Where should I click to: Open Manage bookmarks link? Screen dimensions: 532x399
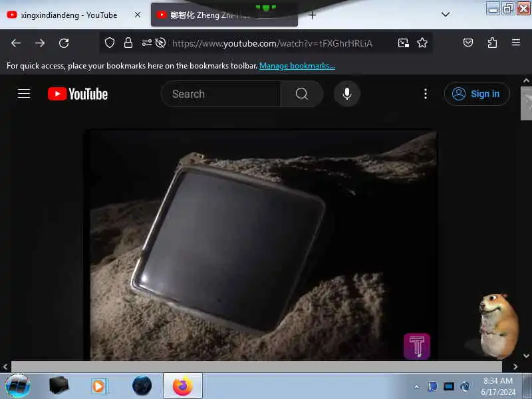(x=297, y=66)
